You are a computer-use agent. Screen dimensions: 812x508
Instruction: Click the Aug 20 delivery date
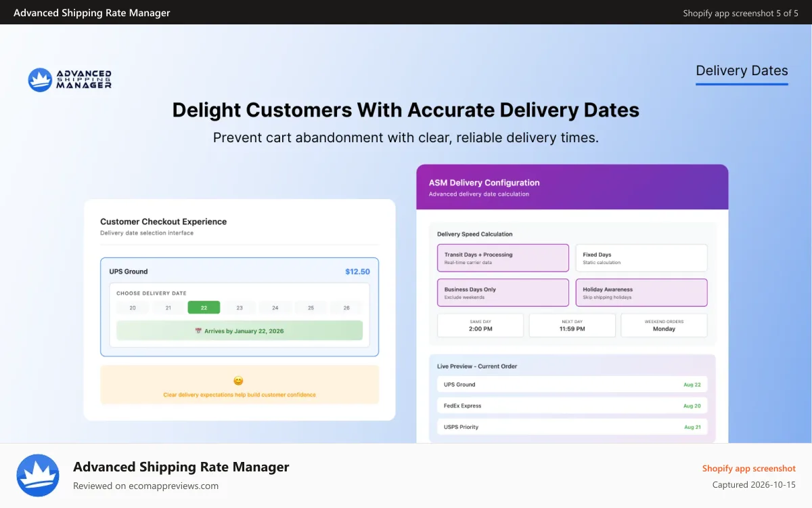point(692,406)
